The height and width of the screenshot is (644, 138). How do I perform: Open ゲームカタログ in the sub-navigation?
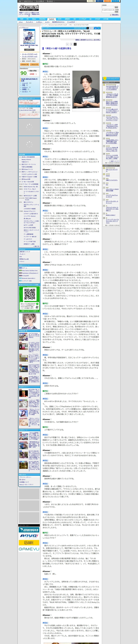71,22
